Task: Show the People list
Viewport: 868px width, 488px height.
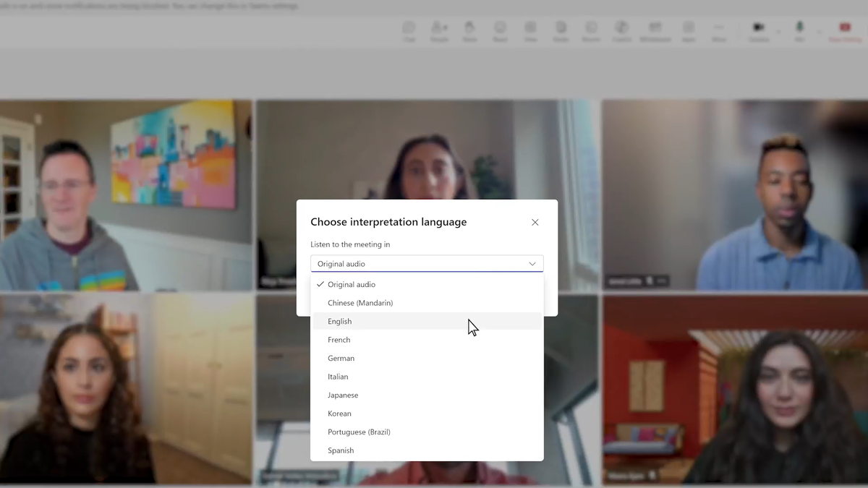Action: (439, 31)
